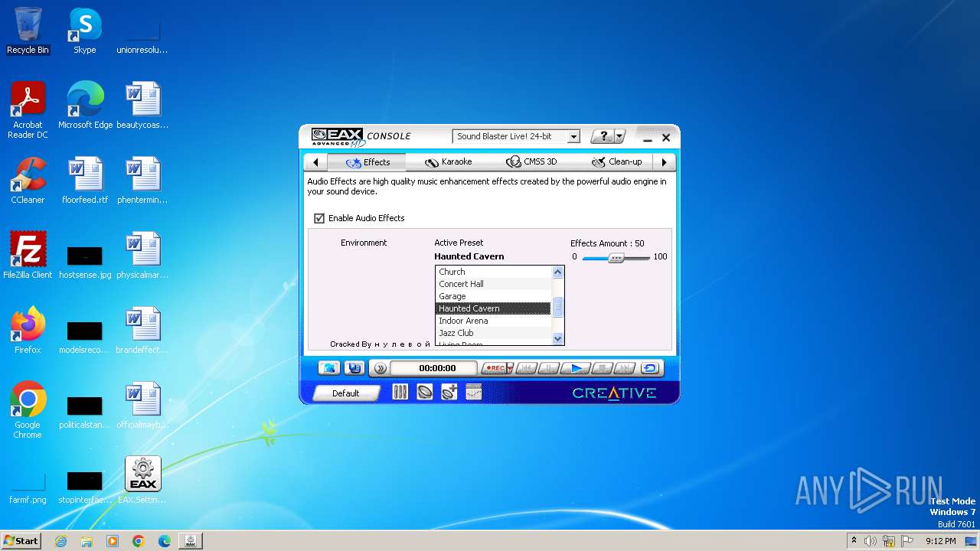Open the Recycle Bin desktop icon
The width and height of the screenshot is (980, 551).
(28, 31)
